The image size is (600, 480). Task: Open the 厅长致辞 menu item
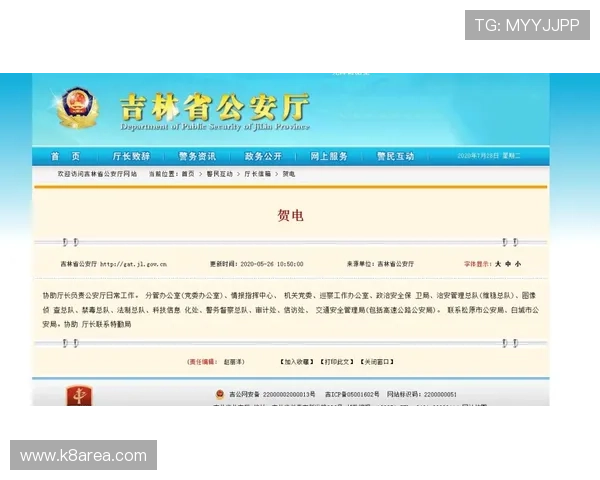pos(131,156)
